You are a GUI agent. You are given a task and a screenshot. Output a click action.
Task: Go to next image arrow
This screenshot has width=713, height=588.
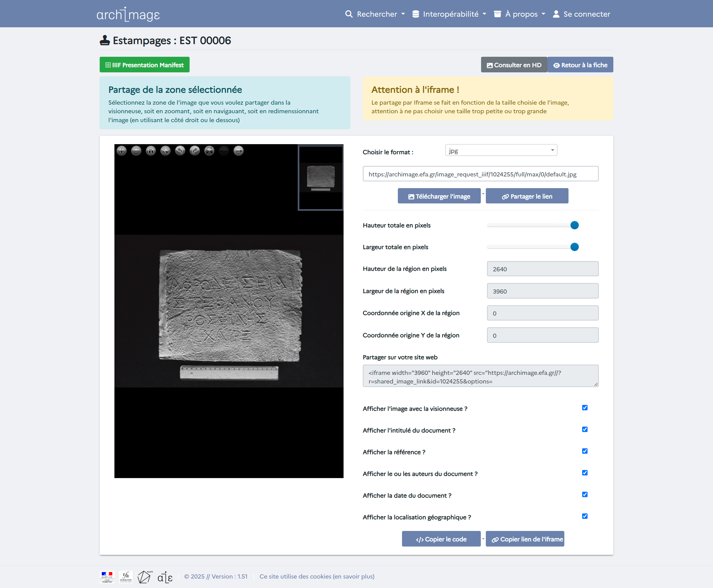[239, 151]
